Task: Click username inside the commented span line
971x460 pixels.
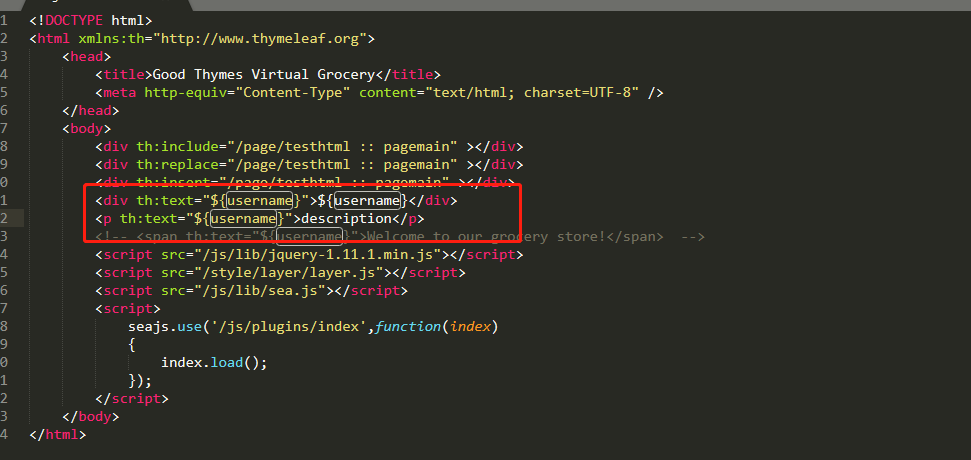Action: (309, 237)
